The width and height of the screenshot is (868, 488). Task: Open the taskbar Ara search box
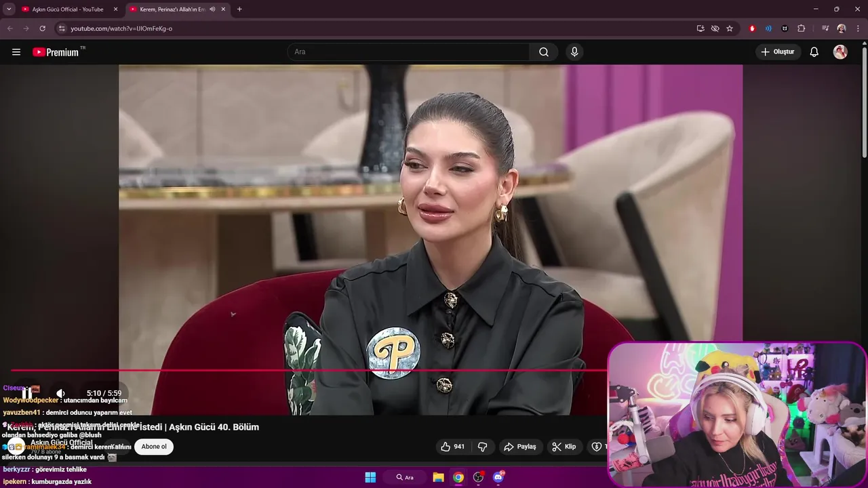pyautogui.click(x=406, y=477)
